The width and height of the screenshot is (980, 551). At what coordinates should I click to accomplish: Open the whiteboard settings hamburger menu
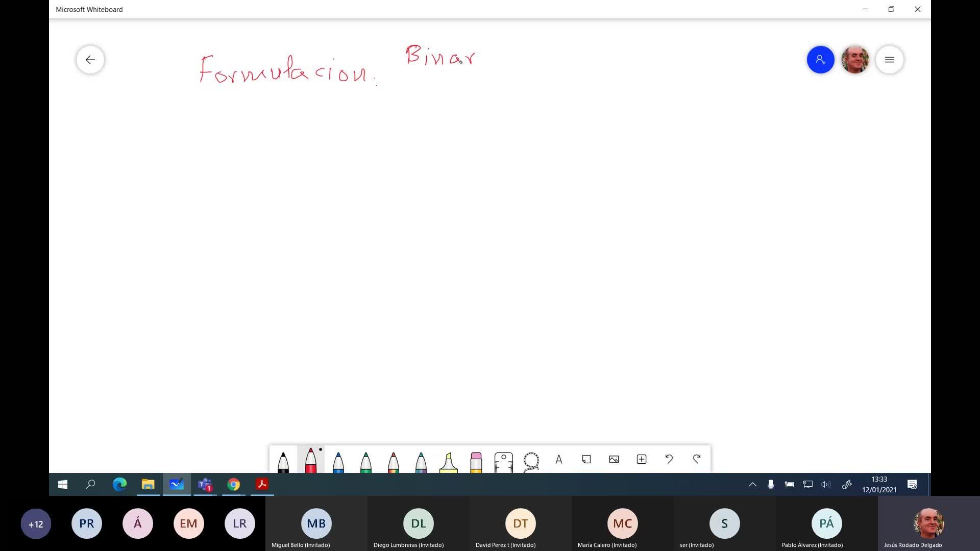click(890, 60)
